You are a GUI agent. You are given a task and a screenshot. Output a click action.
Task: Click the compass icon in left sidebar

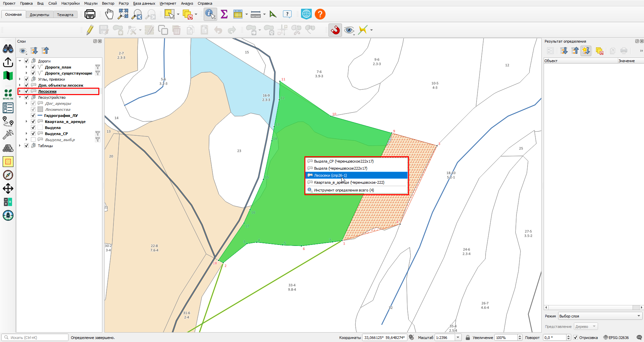[8, 175]
